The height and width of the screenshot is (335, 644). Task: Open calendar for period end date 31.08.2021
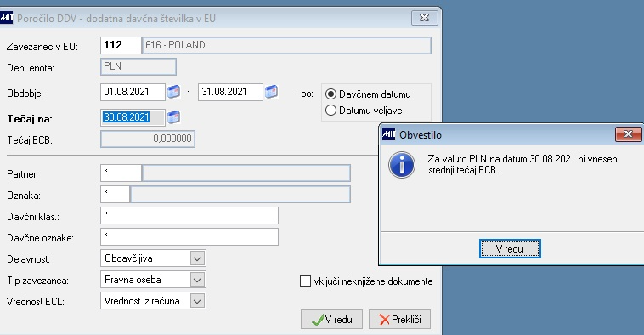271,92
